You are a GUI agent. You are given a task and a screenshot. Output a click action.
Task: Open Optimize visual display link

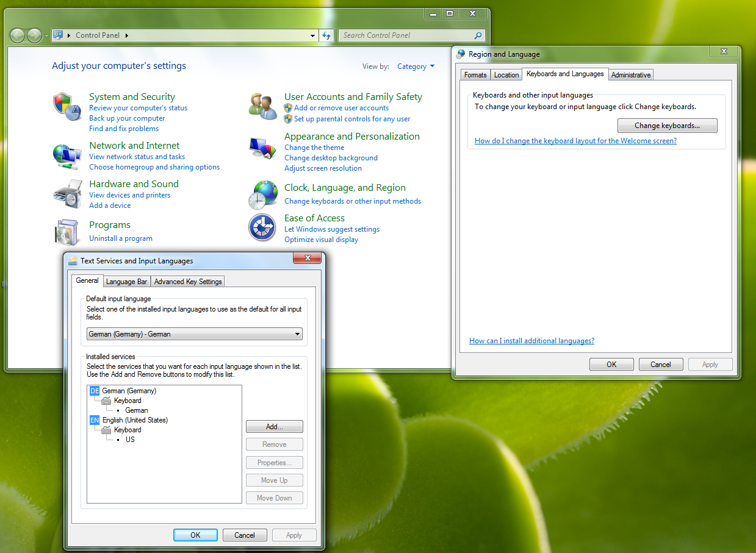321,240
